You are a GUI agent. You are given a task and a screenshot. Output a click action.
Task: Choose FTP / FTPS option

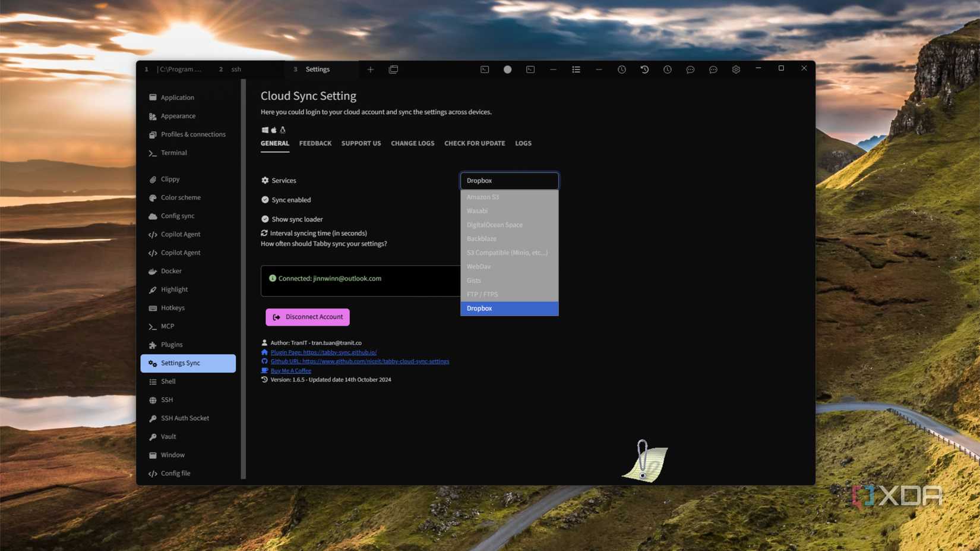[x=510, y=294]
